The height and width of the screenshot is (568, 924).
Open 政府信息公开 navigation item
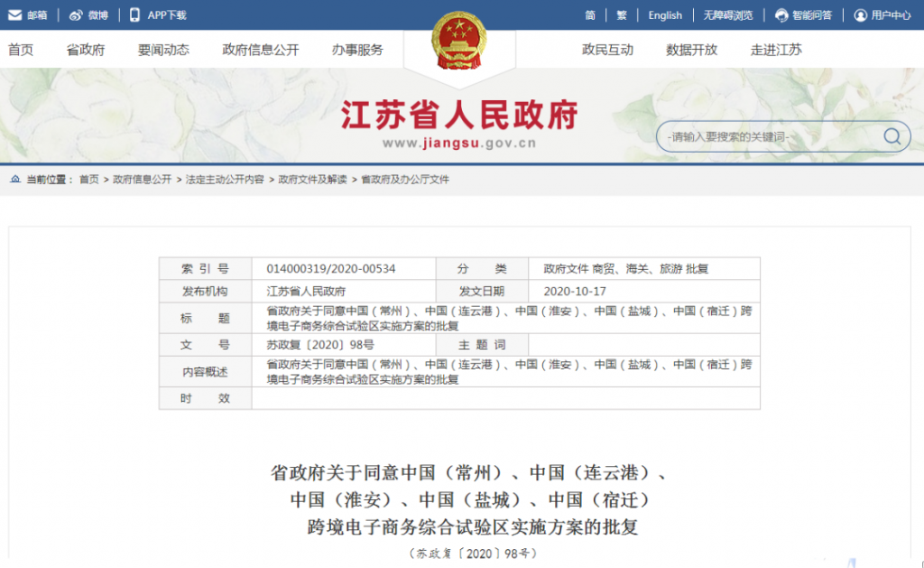click(261, 50)
